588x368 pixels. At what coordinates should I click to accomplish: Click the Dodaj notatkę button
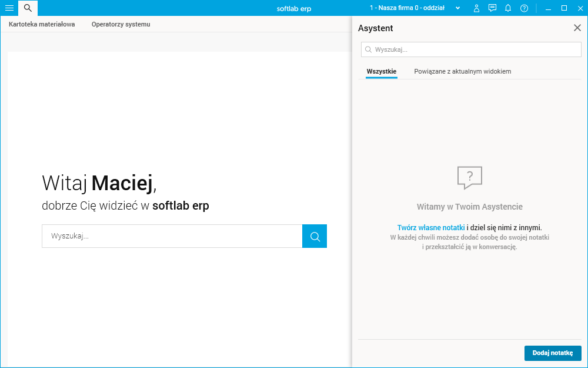click(x=553, y=353)
